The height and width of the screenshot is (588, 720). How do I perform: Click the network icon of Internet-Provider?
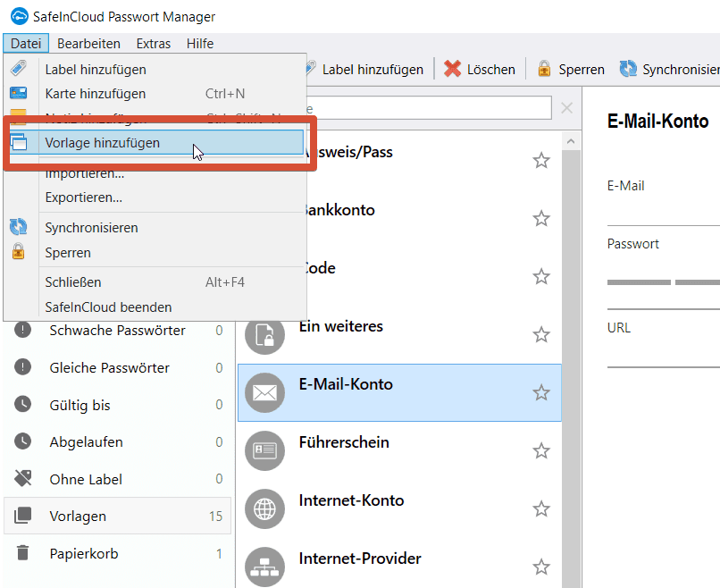tap(265, 567)
